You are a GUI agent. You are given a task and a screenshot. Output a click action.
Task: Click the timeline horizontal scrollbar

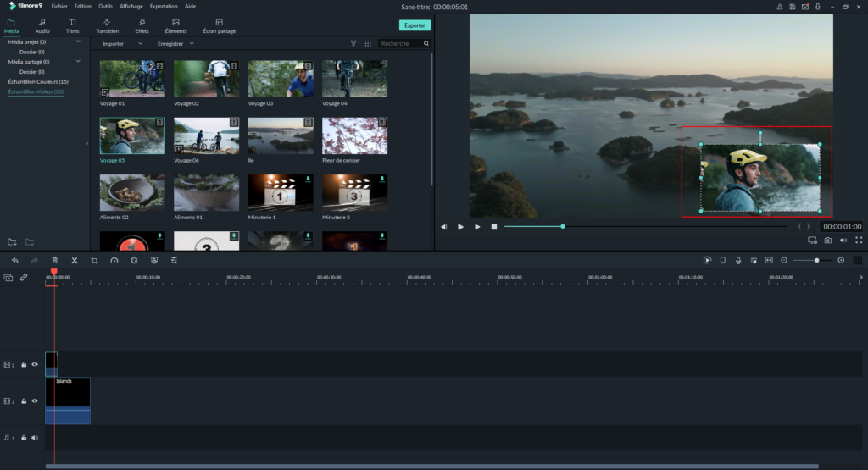click(431, 466)
